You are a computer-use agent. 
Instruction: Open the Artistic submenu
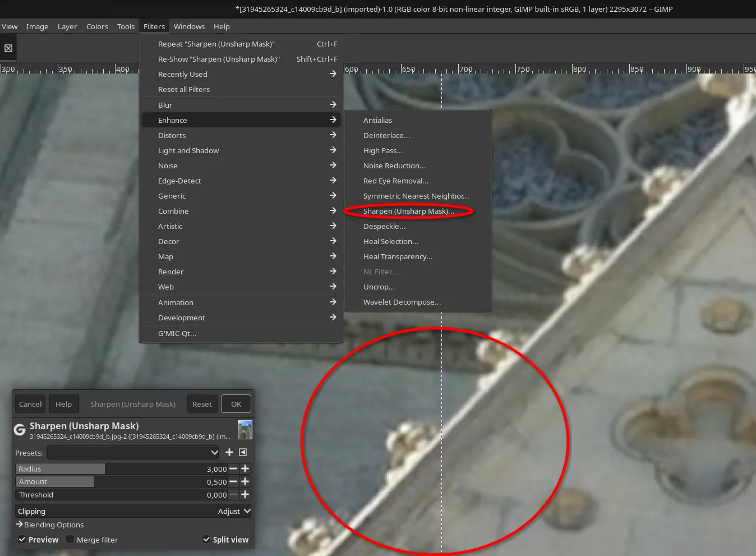[241, 226]
